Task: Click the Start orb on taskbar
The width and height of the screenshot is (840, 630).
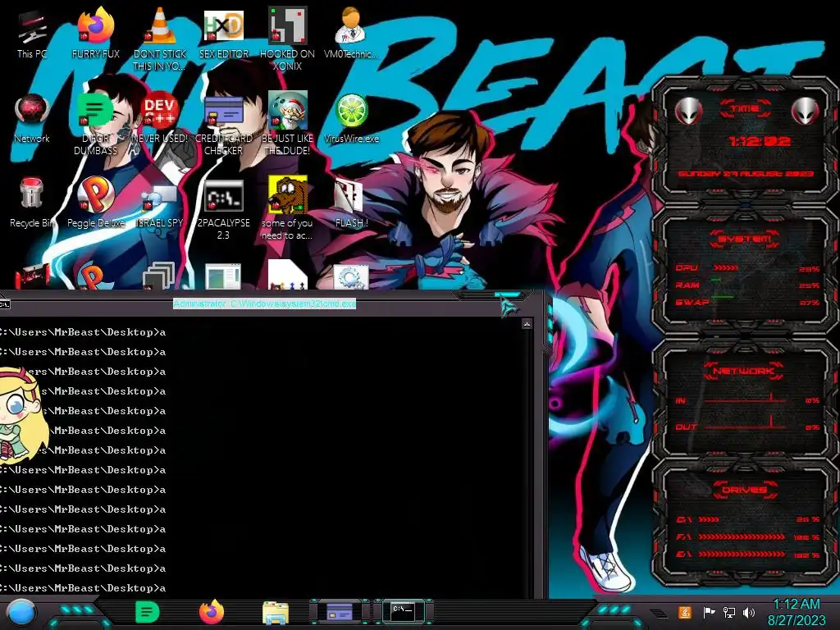Action: click(x=21, y=613)
